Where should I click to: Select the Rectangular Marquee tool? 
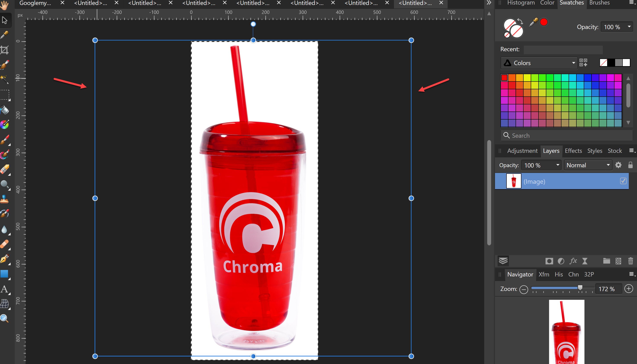(x=5, y=95)
